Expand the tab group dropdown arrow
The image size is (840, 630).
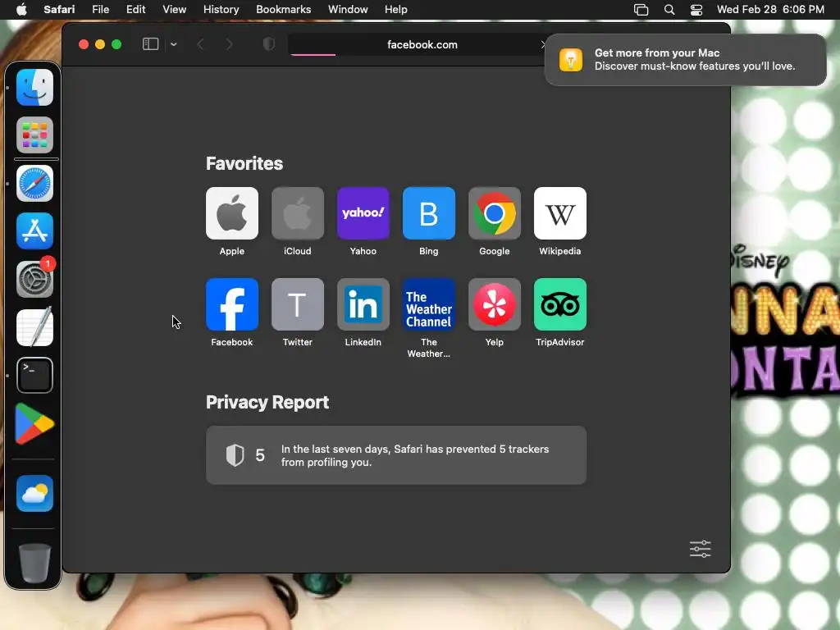tap(174, 44)
